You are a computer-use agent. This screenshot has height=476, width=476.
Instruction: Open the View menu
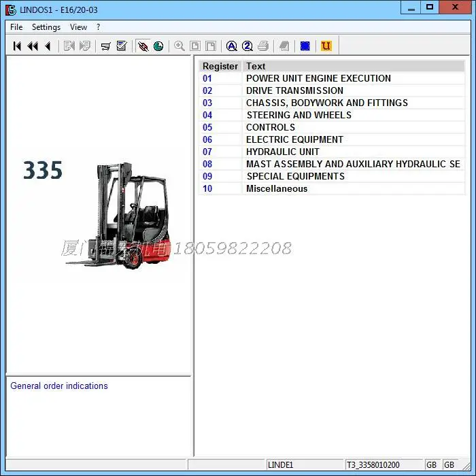tap(78, 27)
